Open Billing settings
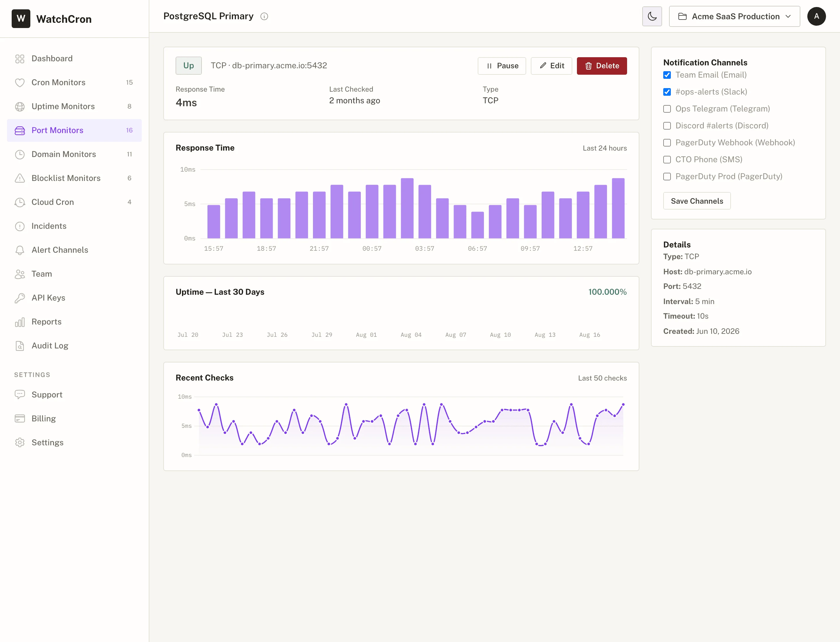 (74, 418)
